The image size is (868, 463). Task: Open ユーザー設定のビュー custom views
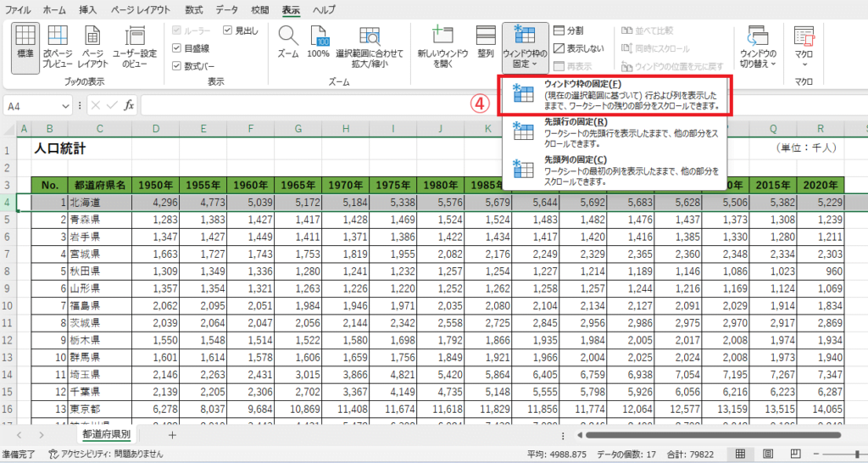point(135,47)
